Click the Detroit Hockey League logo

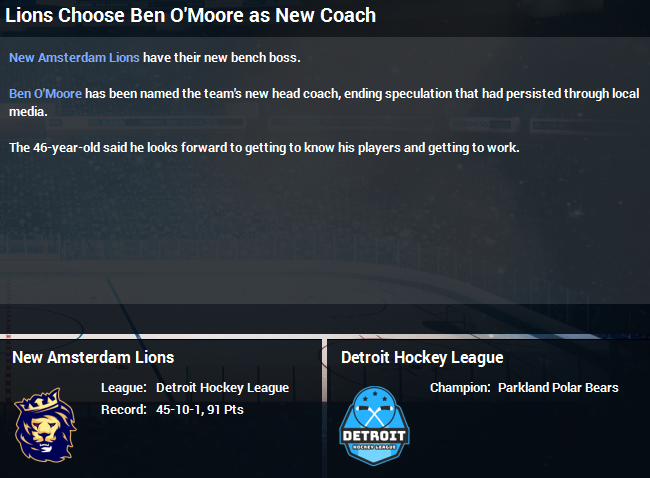[x=374, y=426]
